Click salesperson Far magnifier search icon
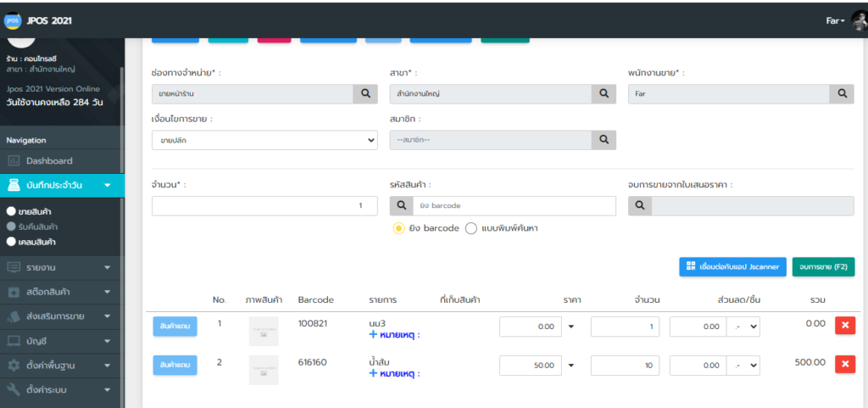The height and width of the screenshot is (408, 868). click(842, 93)
